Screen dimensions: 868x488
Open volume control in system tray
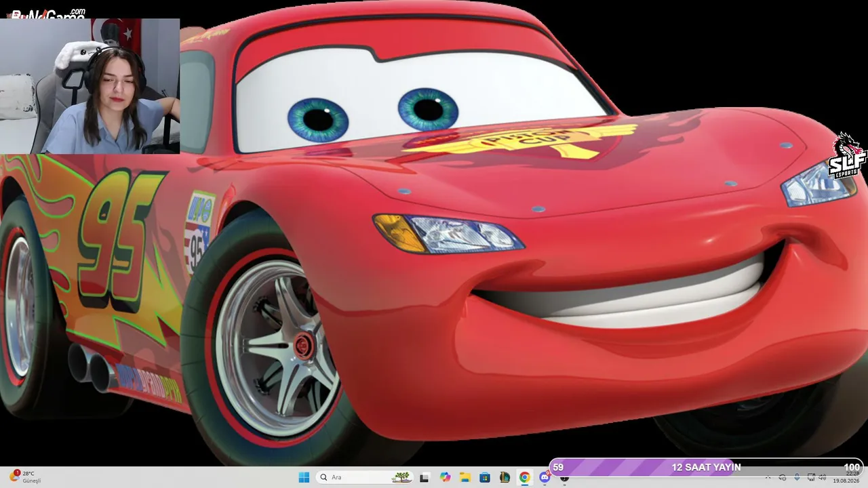pos(823,478)
